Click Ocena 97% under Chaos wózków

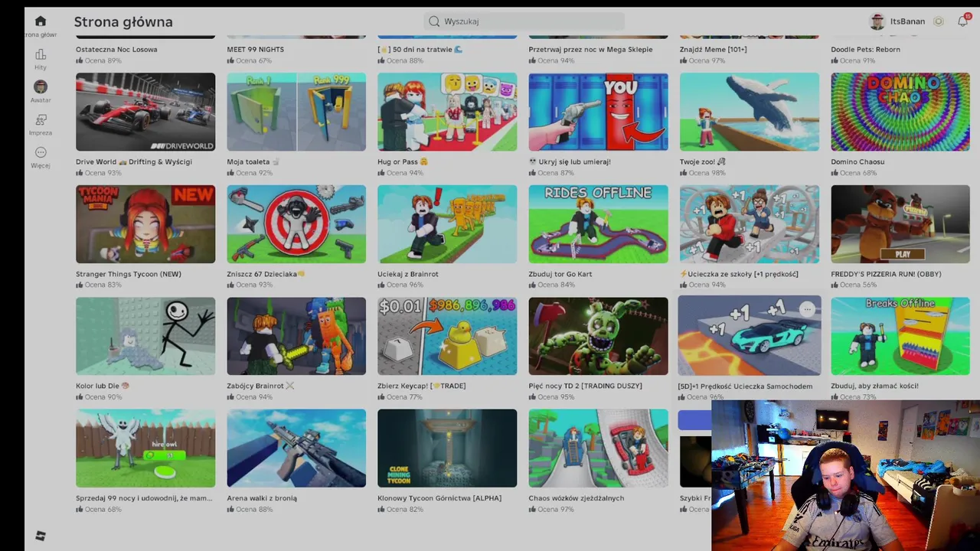point(551,509)
